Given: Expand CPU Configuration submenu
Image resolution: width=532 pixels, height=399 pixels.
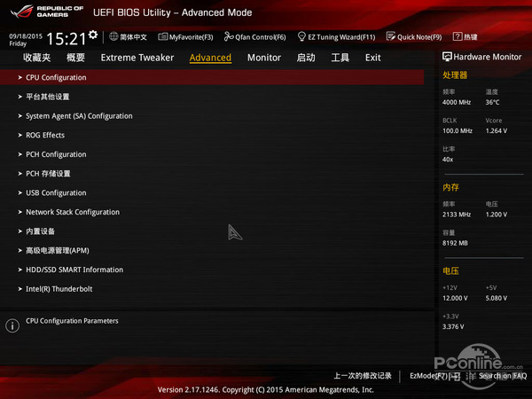Looking at the screenshot, I should (x=212, y=77).
